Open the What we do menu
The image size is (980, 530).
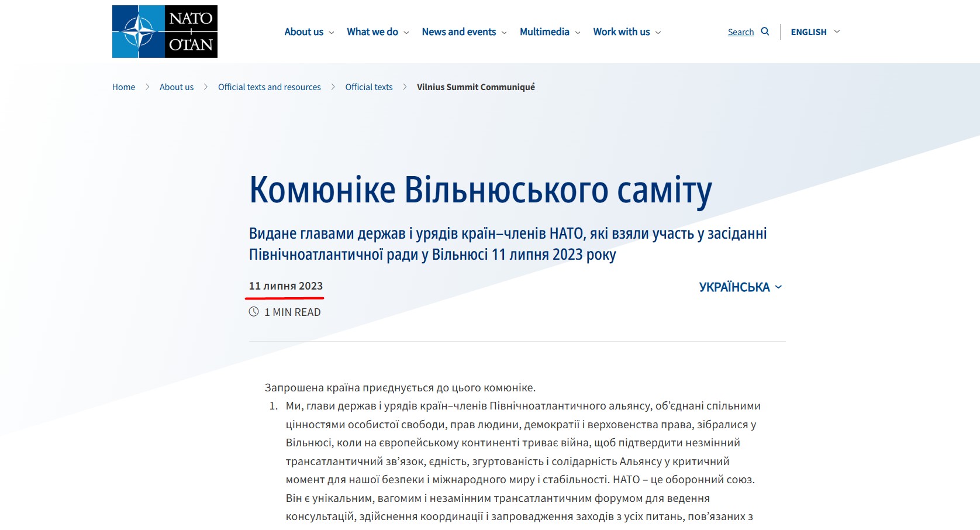pyautogui.click(x=378, y=32)
